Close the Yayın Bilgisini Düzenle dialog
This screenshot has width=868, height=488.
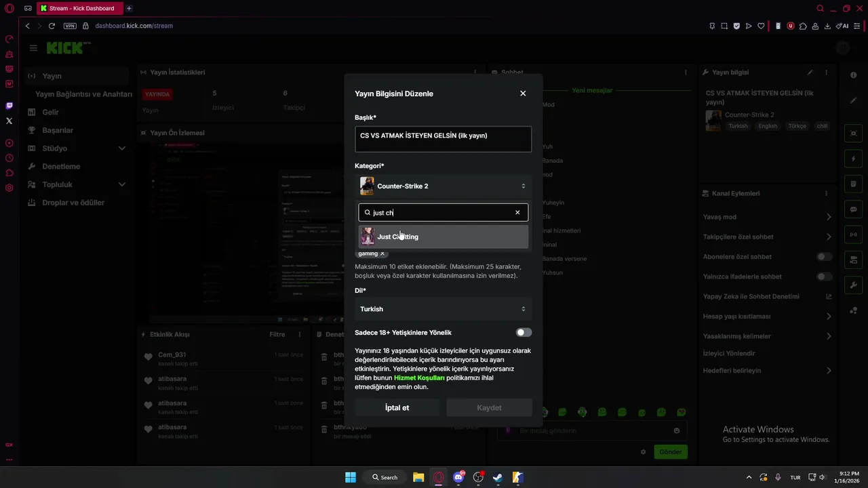(523, 94)
